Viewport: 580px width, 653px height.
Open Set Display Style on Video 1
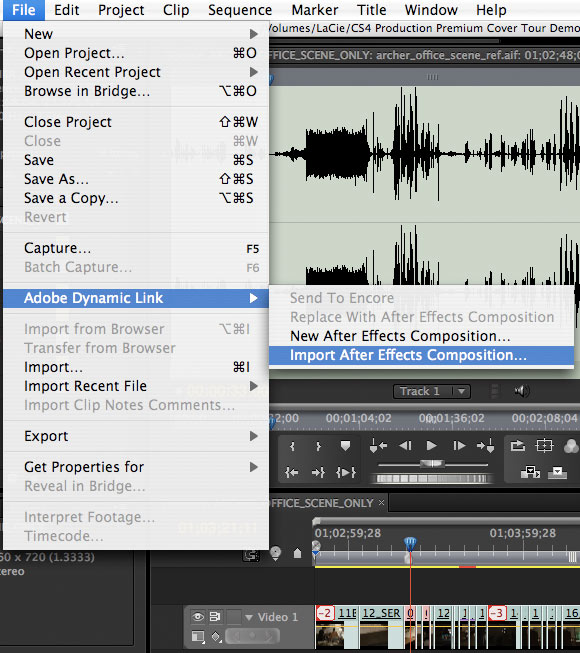point(198,636)
